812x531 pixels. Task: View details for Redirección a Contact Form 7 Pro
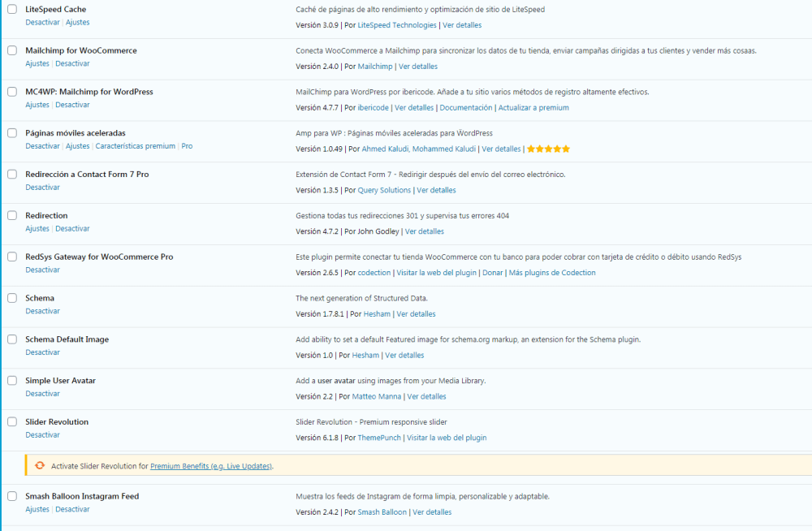[x=437, y=190]
